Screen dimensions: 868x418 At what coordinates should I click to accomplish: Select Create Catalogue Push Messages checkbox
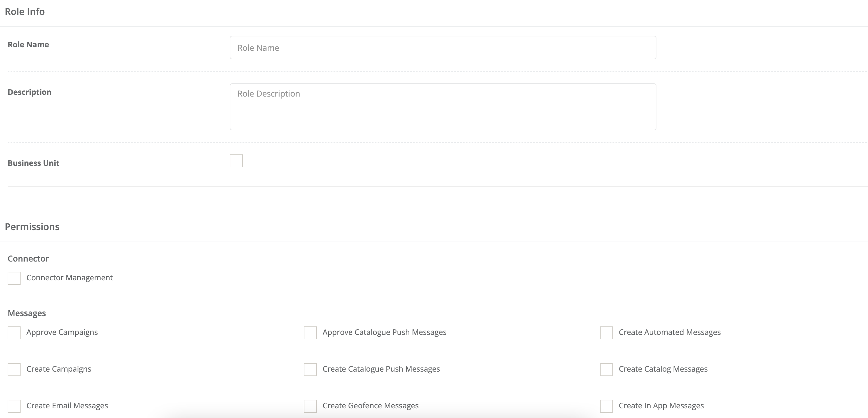point(310,369)
